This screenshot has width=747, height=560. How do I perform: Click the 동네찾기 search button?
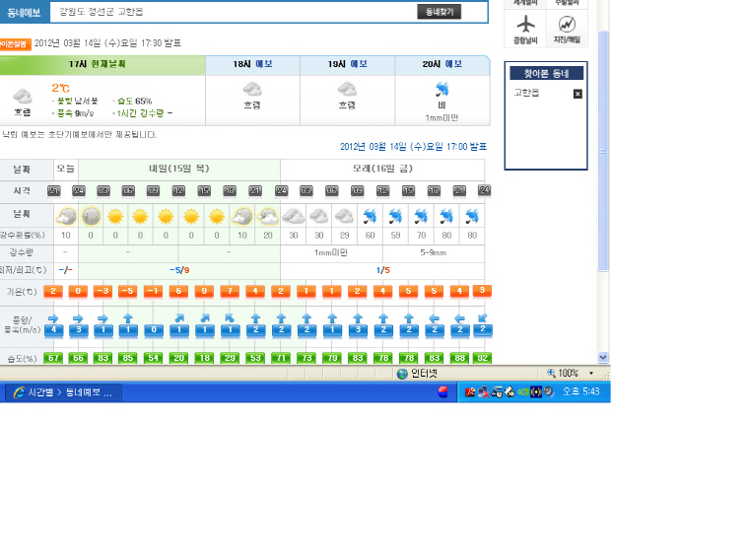pos(439,12)
